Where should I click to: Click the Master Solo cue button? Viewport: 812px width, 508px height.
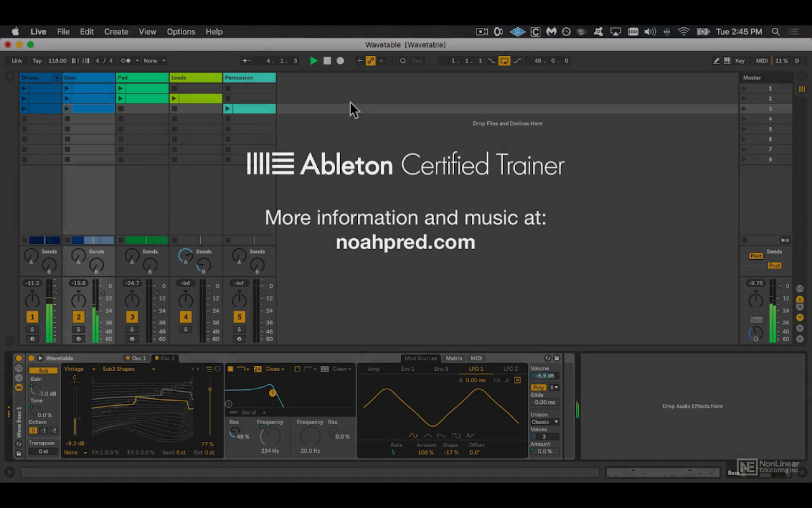(756, 320)
